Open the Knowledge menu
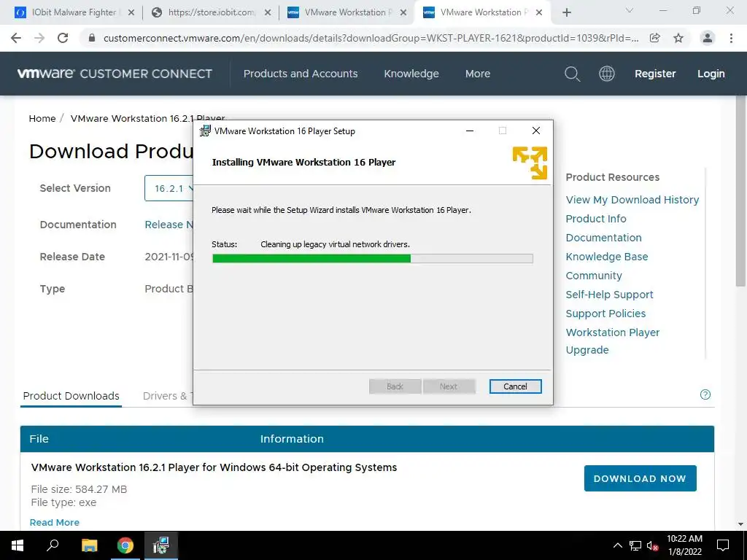 [411, 74]
